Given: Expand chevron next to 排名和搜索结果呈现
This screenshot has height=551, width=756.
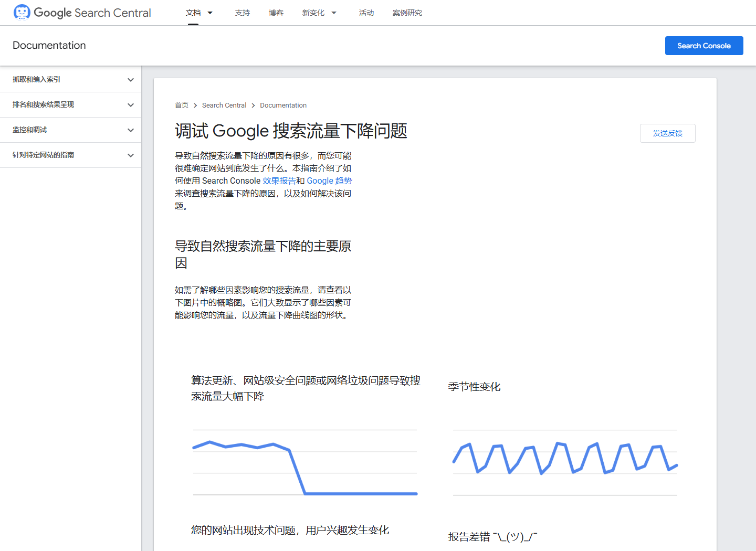Looking at the screenshot, I should (x=131, y=105).
